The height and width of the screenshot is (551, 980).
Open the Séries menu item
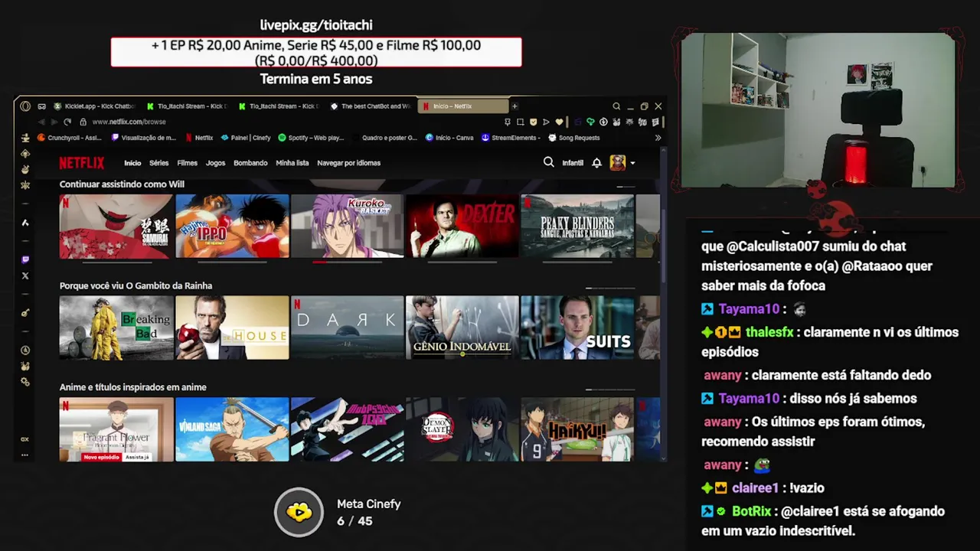tap(159, 163)
